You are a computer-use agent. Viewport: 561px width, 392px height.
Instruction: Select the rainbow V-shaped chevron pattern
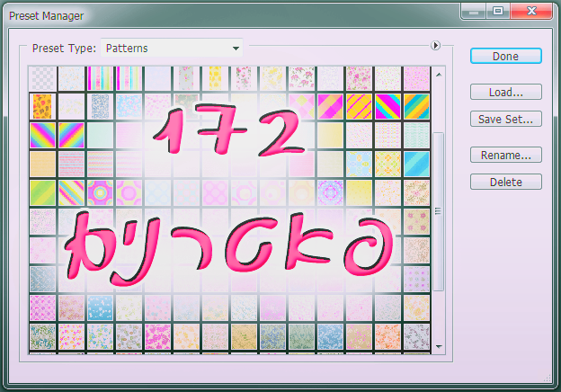coord(42,136)
